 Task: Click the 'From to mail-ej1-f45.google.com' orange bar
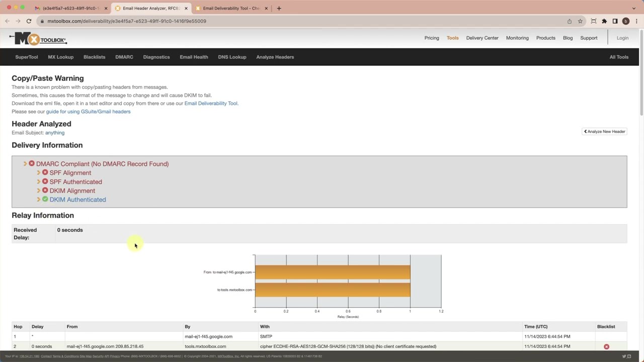pos(333,272)
